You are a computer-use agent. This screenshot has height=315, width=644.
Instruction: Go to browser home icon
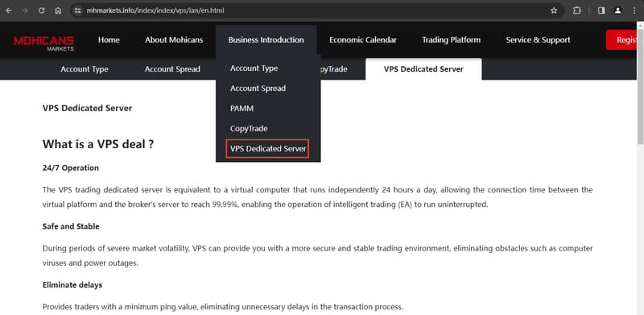pyautogui.click(x=58, y=10)
